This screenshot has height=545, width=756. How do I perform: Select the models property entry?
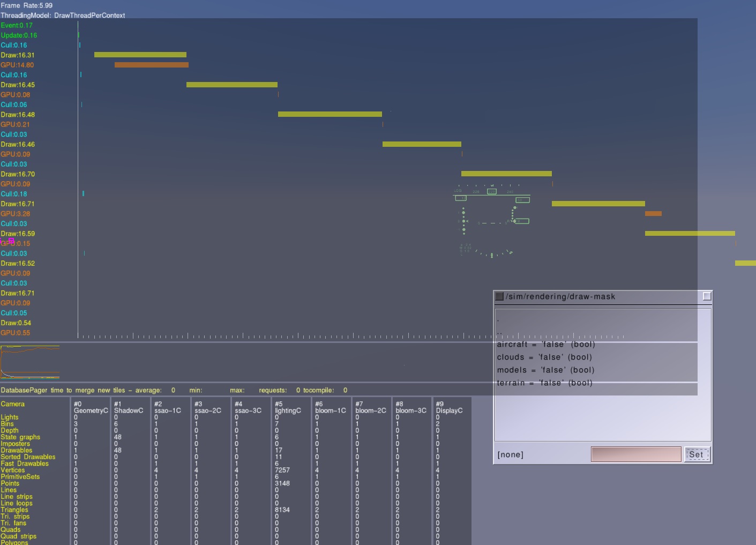point(545,370)
